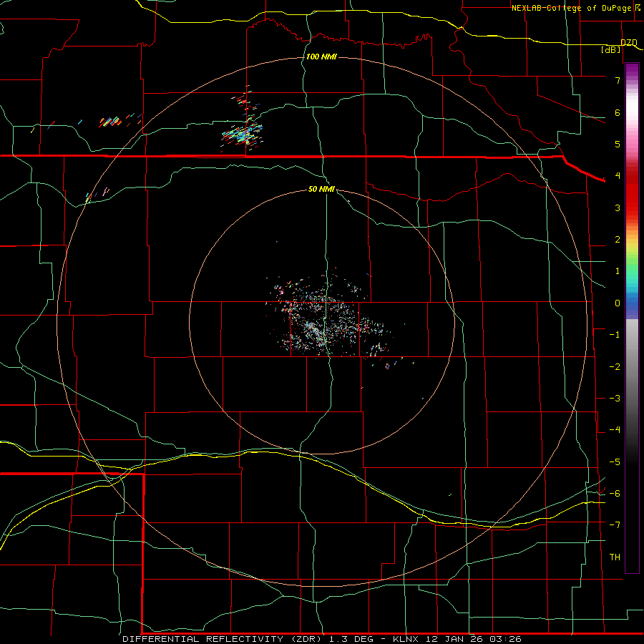Click the -2 value on color scale

615,367
